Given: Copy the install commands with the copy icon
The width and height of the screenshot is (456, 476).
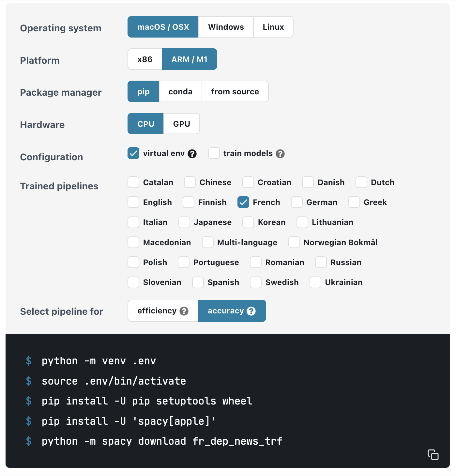Looking at the screenshot, I should click(433, 454).
